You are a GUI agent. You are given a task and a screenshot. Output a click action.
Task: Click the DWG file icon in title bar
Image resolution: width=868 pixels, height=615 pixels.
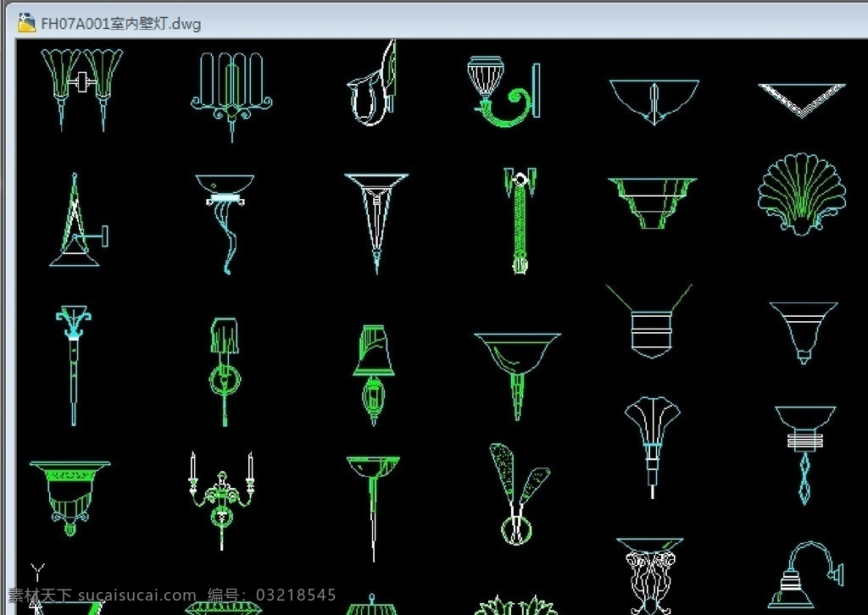(x=26, y=23)
